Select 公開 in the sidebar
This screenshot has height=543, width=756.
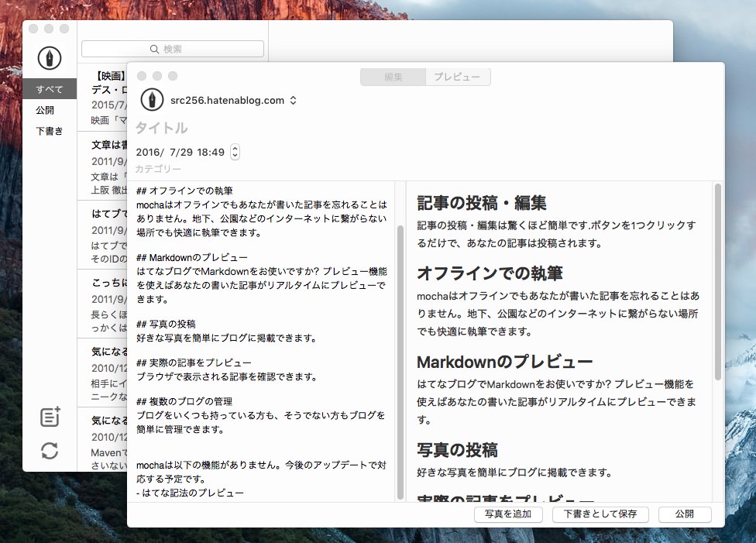click(45, 110)
